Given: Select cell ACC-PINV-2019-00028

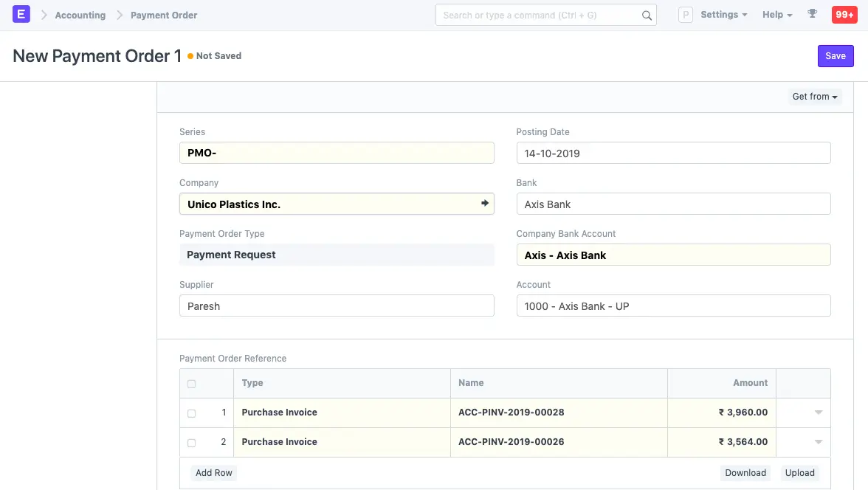Looking at the screenshot, I should pos(559,413).
